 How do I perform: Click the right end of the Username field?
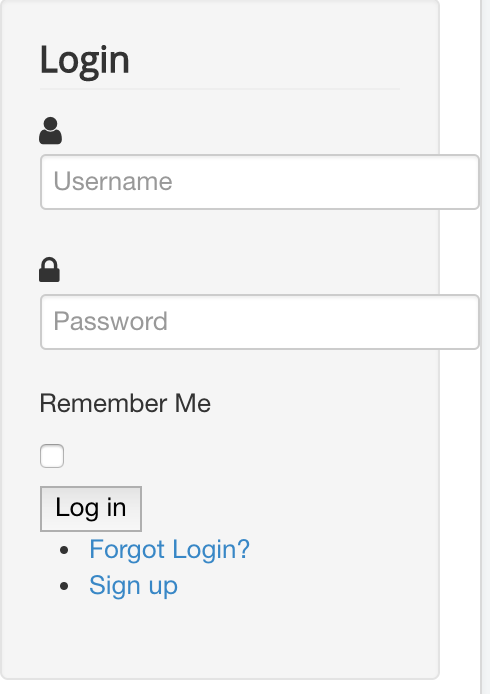coord(467,182)
